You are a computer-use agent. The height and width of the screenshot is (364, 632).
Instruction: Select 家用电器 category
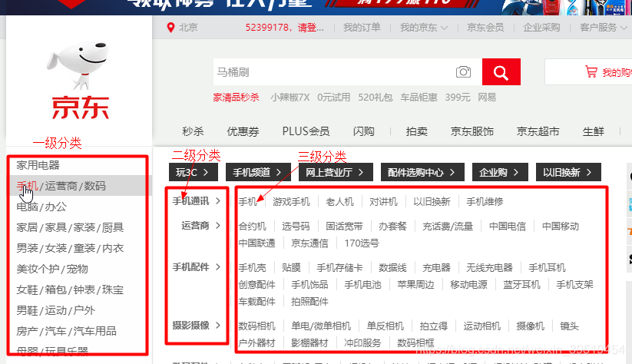tap(38, 165)
